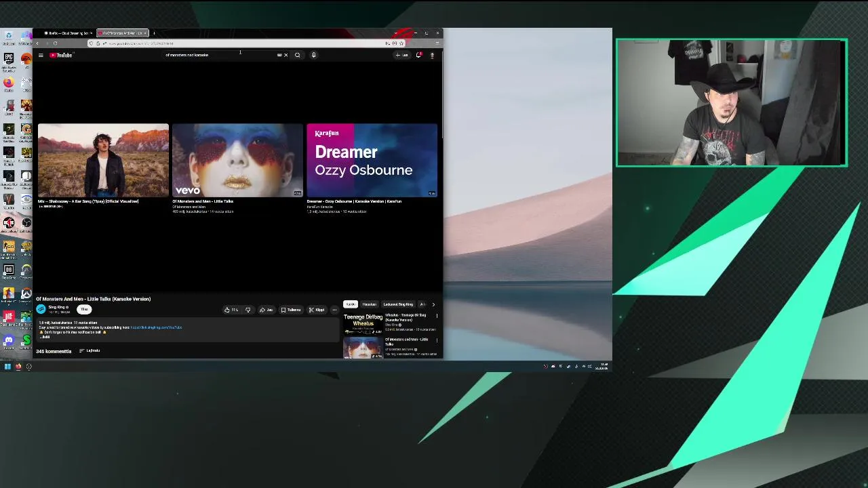
Task: Go to the YouTube home logo
Action: tap(60, 55)
